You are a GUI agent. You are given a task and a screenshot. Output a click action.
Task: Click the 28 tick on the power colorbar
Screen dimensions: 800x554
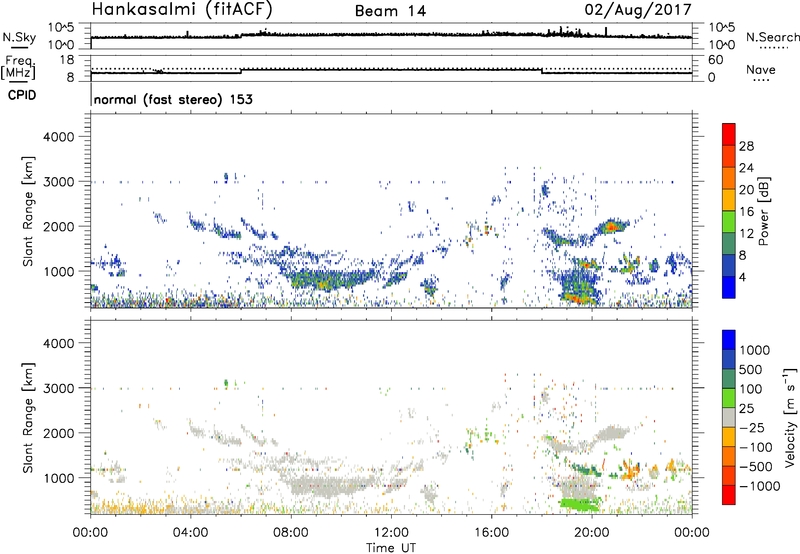pos(746,146)
